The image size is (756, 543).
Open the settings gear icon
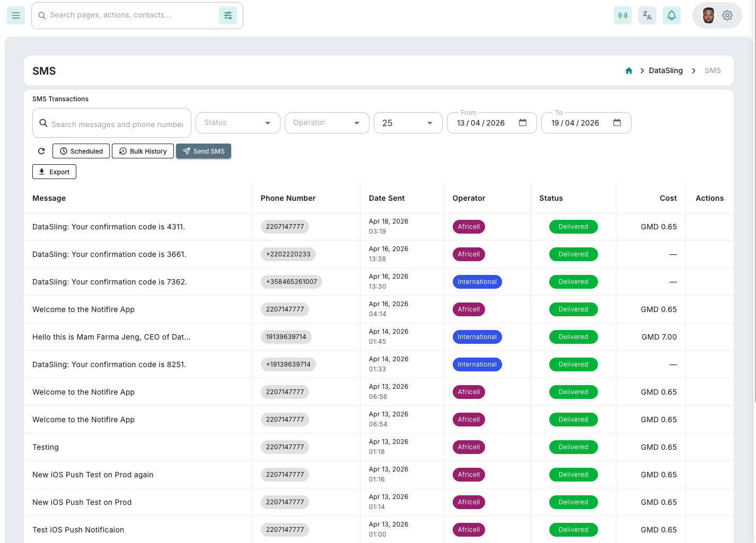point(727,15)
